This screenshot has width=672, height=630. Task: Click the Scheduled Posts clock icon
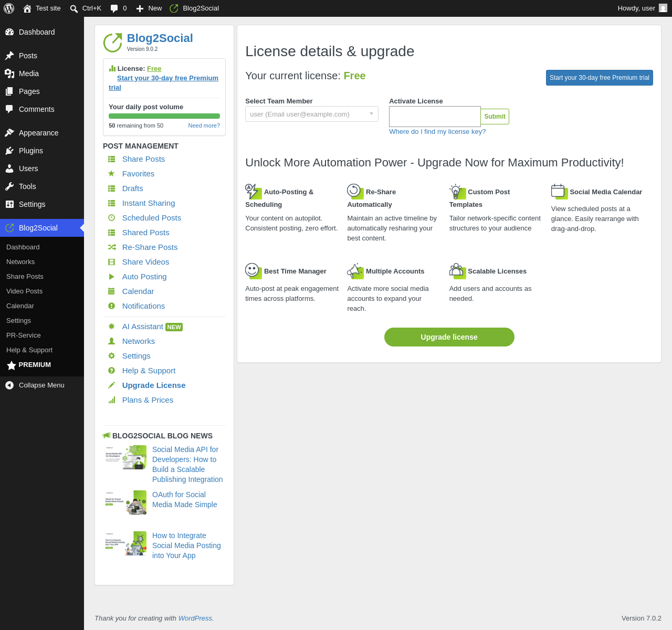coord(111,218)
